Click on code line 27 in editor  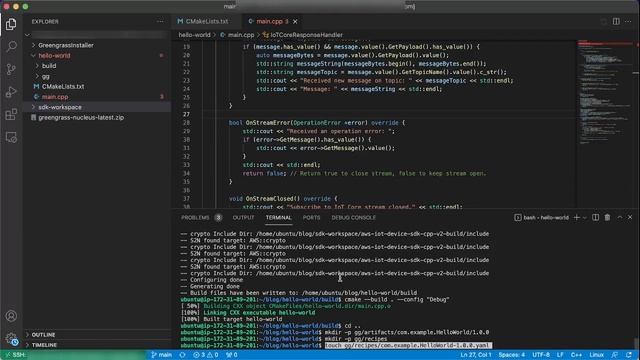tap(388, 114)
